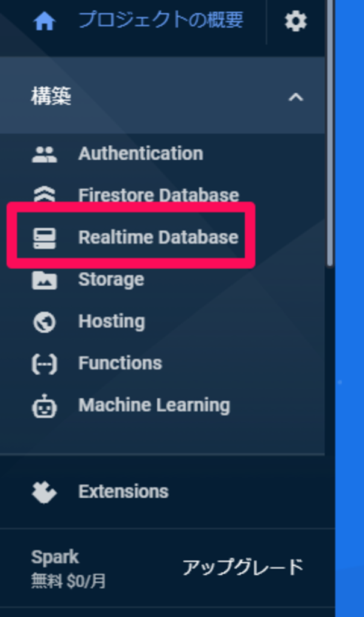Click the Storage folder image icon
Image resolution: width=364 pixels, height=617 pixels.
coord(44,280)
